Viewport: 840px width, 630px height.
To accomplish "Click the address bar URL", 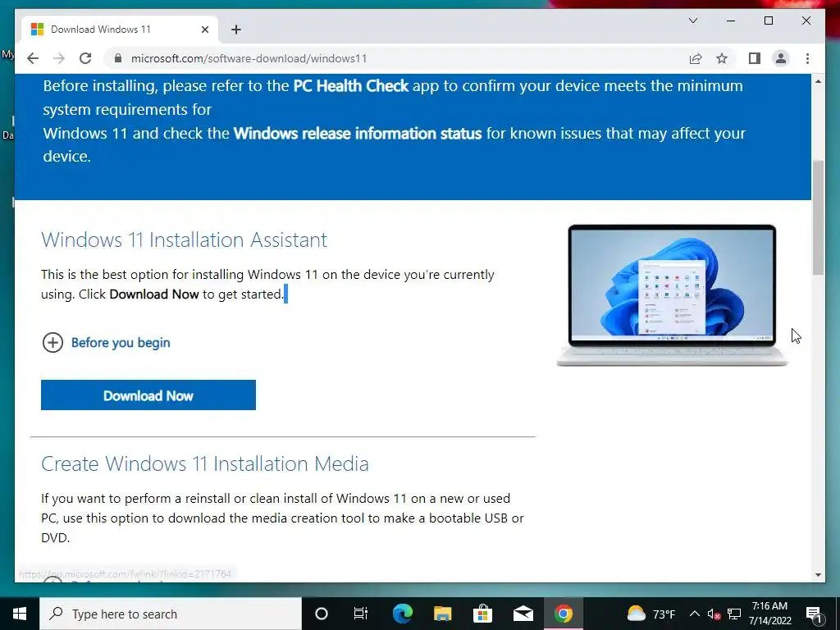I will [x=249, y=58].
